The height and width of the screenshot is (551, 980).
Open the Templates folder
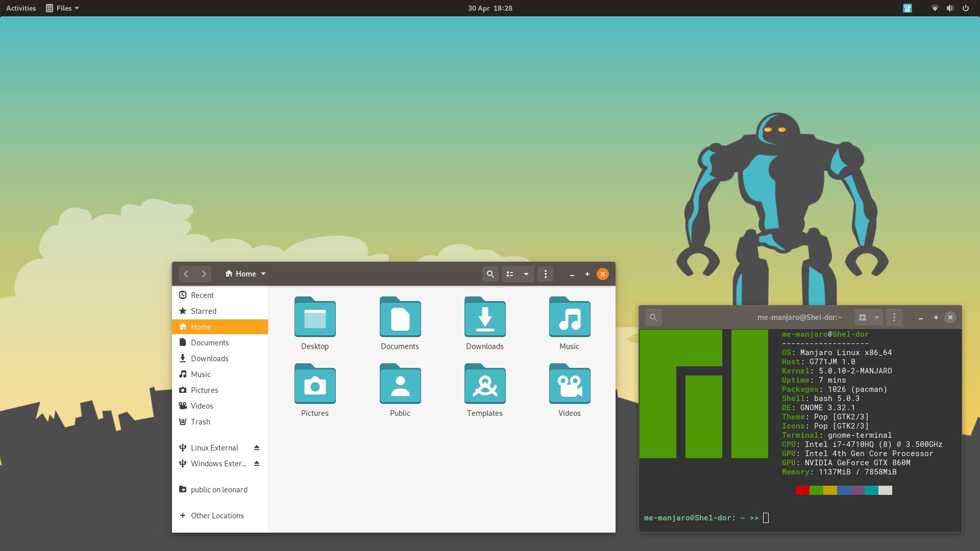tap(484, 385)
